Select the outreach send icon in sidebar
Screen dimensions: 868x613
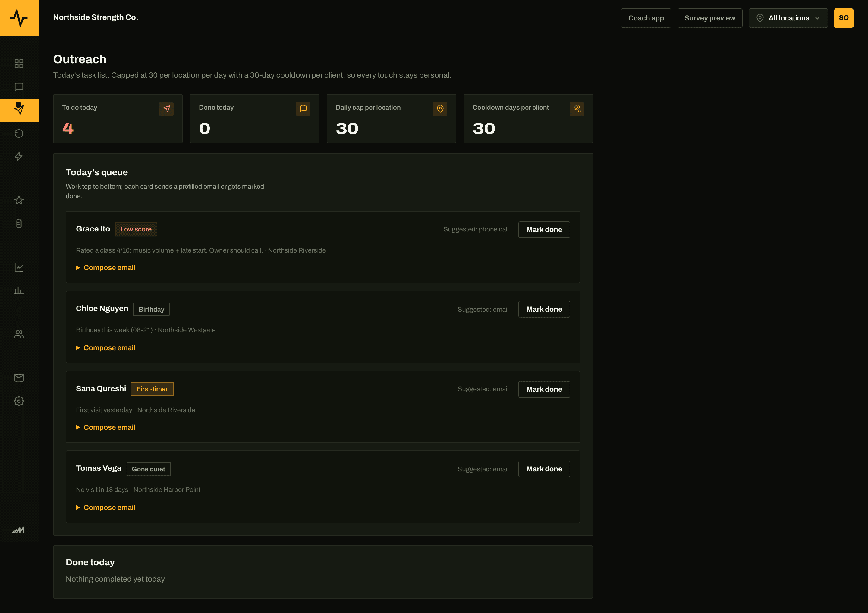pos(19,110)
